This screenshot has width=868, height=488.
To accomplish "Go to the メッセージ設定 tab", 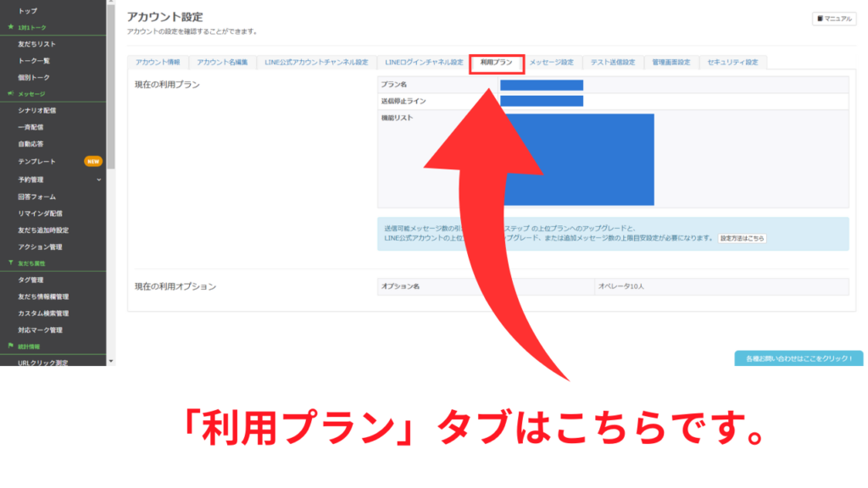I will (552, 63).
